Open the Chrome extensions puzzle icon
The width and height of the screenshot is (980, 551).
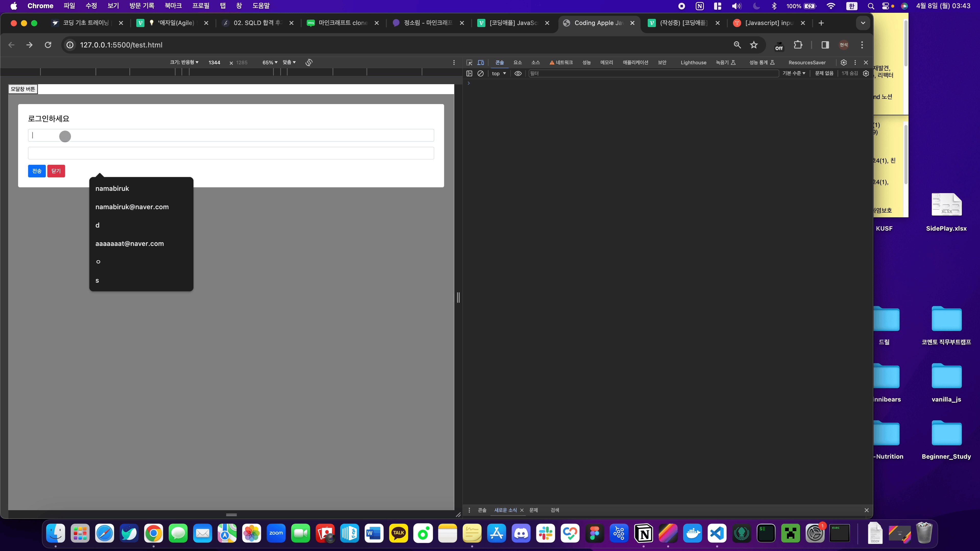click(798, 45)
